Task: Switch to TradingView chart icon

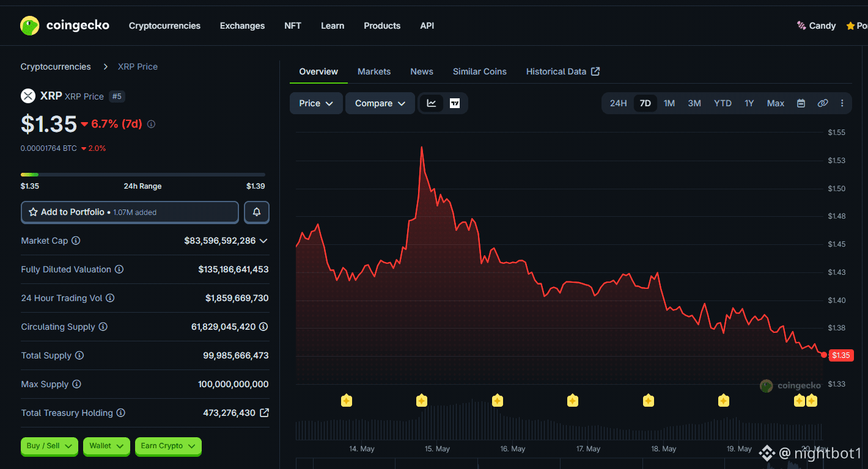Action: pyautogui.click(x=455, y=103)
